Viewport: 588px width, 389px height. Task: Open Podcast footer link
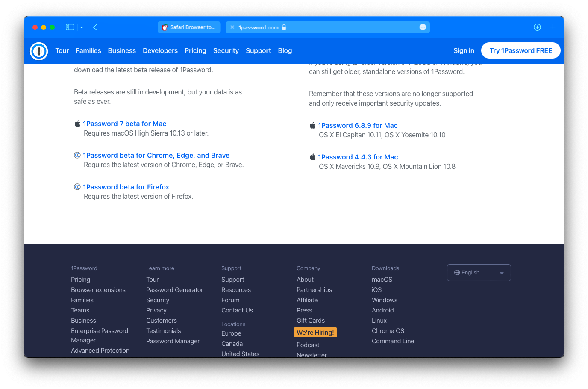(x=308, y=345)
